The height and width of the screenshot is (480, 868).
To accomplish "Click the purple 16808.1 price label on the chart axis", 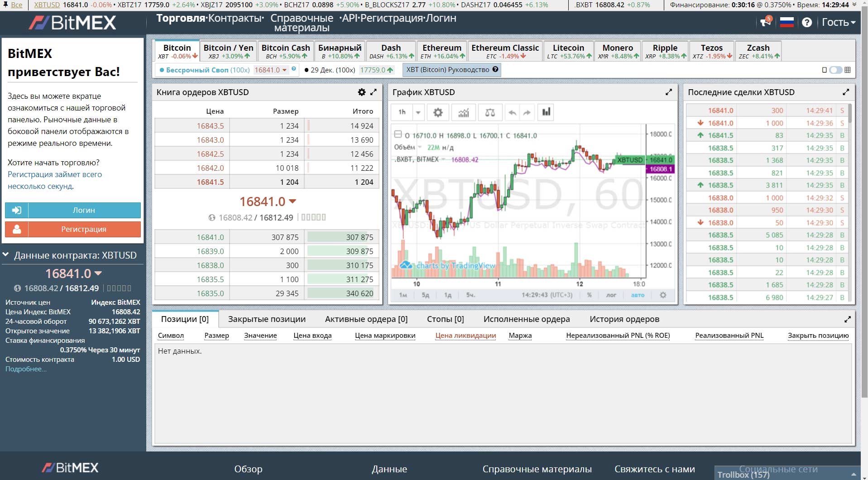I will pyautogui.click(x=660, y=169).
